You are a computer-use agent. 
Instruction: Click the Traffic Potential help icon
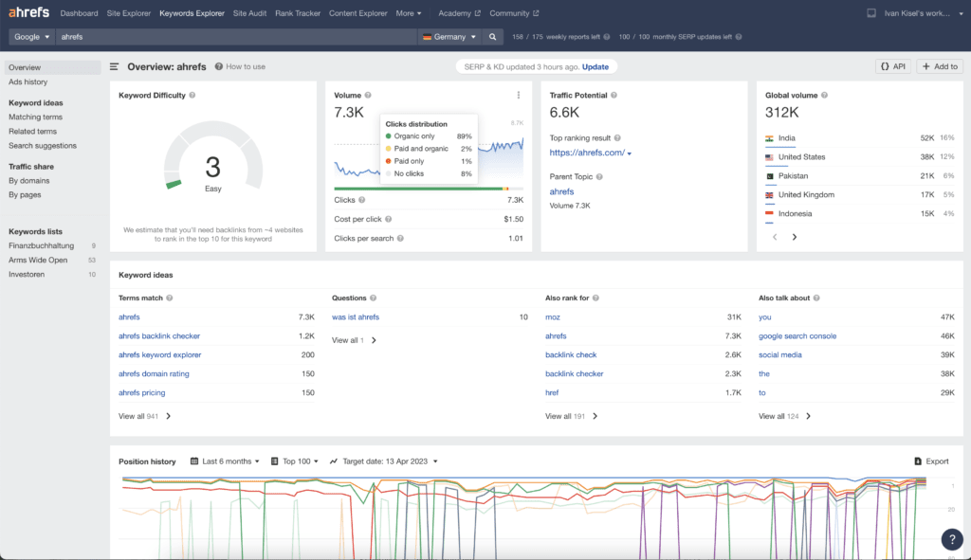[614, 96]
